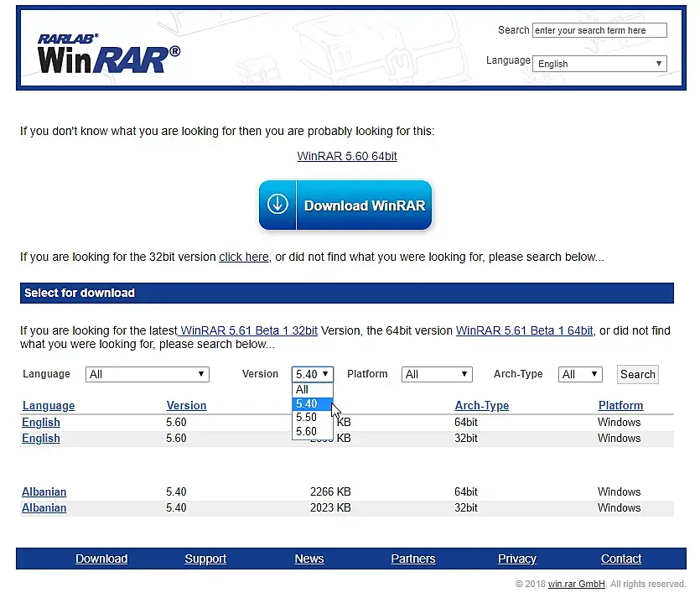
Task: Open the Download footer link
Action: (101, 559)
